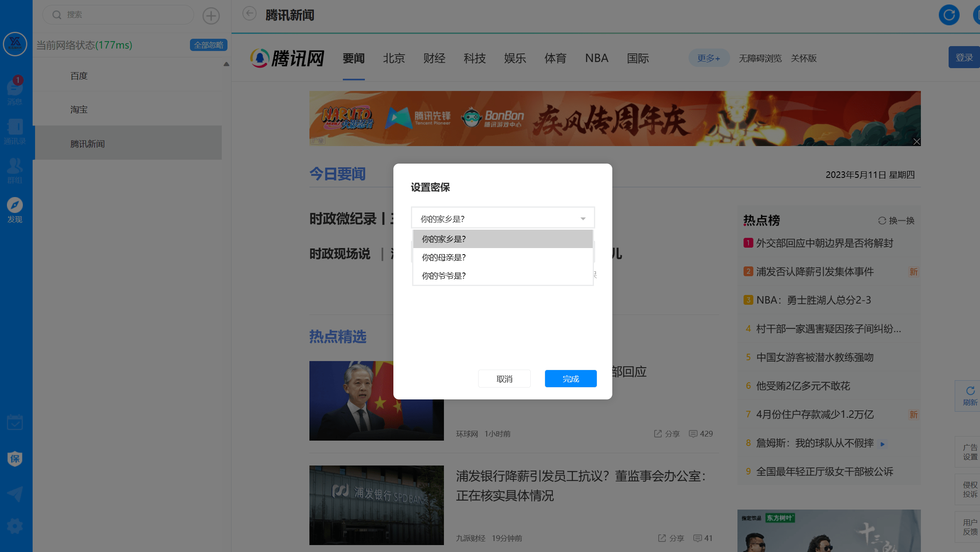Click the plus icon next to search
The image size is (980, 552).
tap(211, 16)
